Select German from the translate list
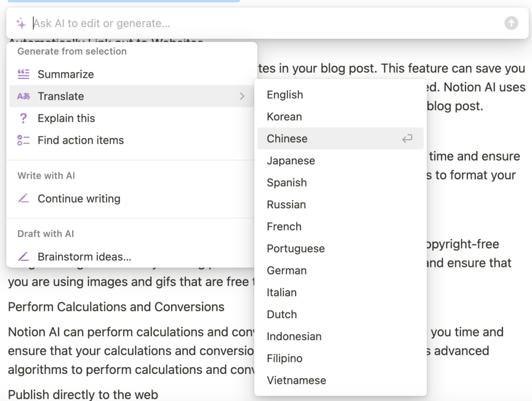 pos(287,271)
